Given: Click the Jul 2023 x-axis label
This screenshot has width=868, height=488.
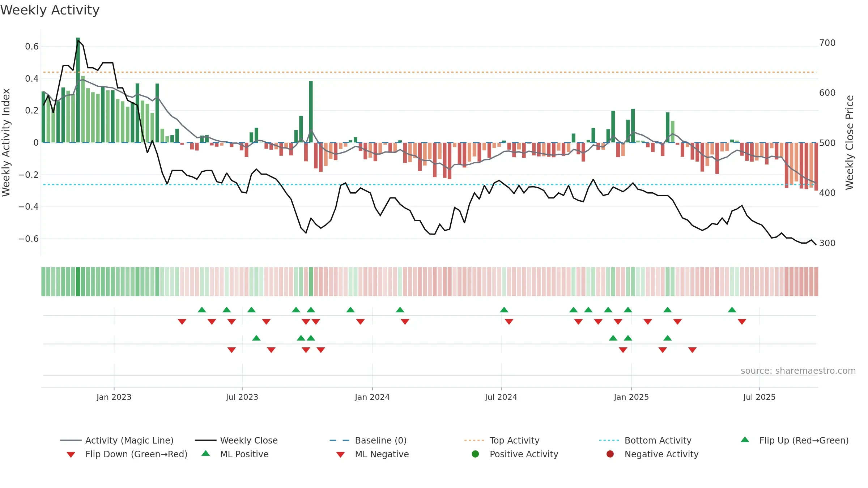Looking at the screenshot, I should point(242,397).
